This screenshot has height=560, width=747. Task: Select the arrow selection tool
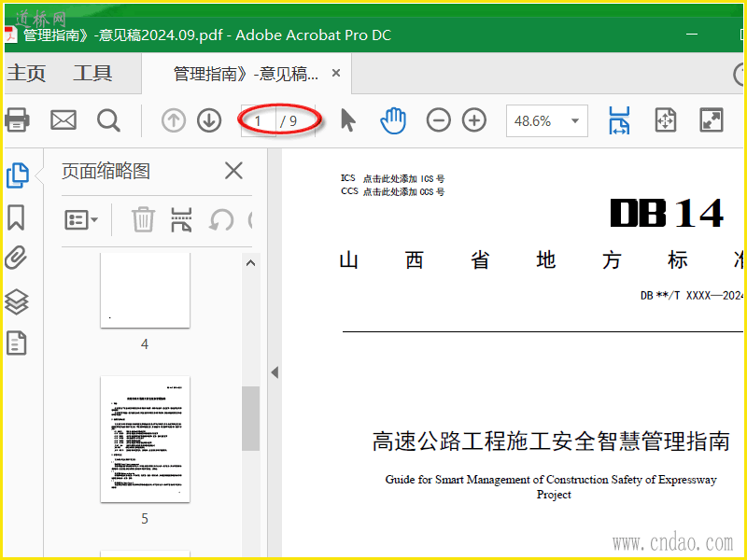click(x=348, y=120)
